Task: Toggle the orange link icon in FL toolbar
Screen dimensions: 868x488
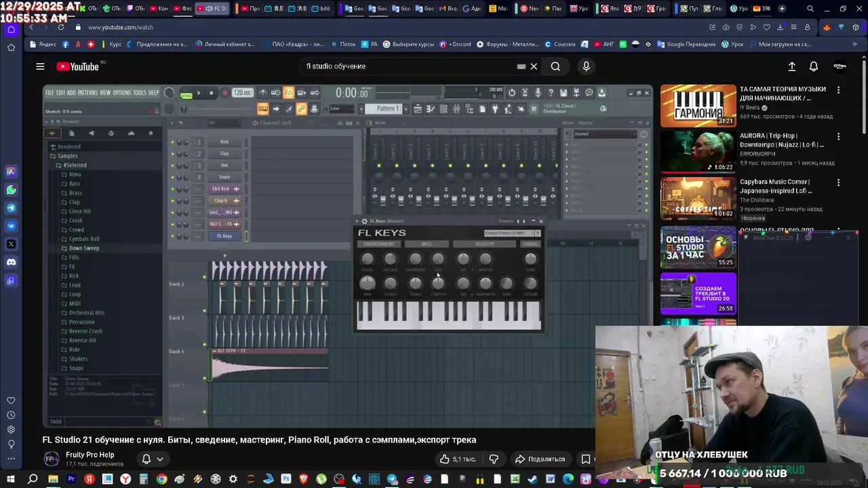Action: (x=301, y=108)
